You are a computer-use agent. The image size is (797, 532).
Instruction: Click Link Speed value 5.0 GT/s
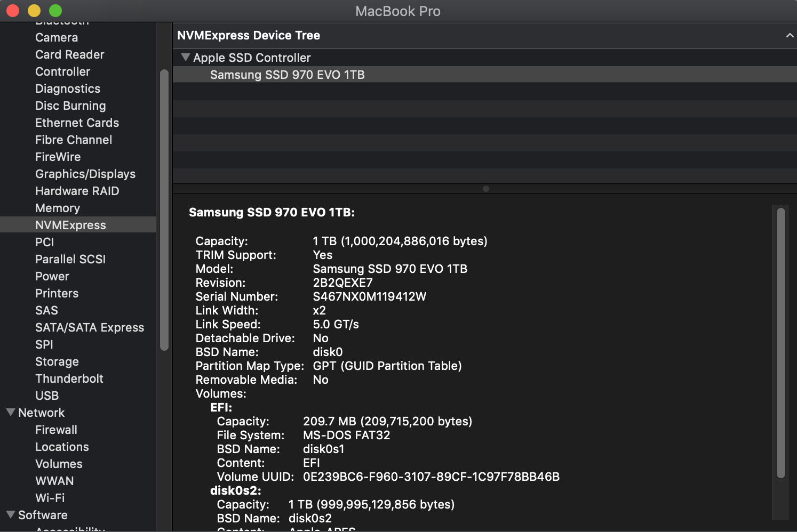tap(336, 324)
